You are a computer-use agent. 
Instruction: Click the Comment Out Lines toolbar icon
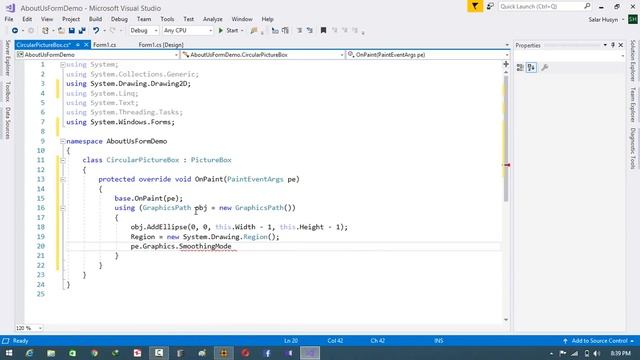275,31
